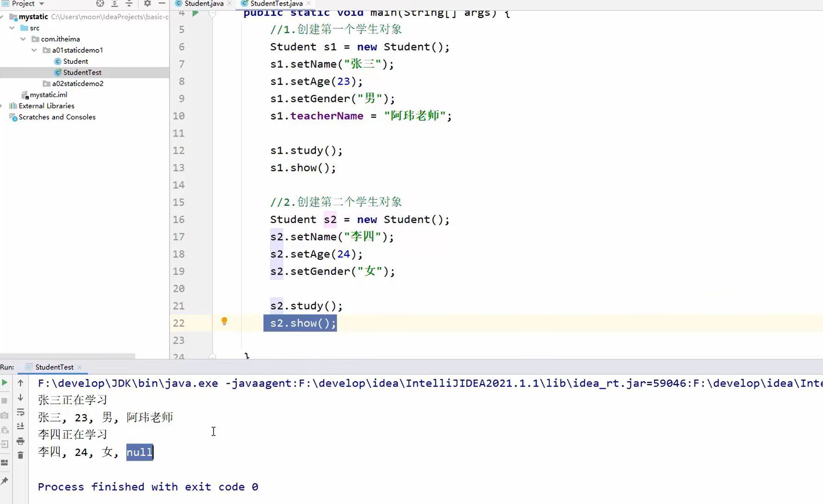Click the Print icon in the Run console
Screen dimensions: 823x504
coord(20,441)
